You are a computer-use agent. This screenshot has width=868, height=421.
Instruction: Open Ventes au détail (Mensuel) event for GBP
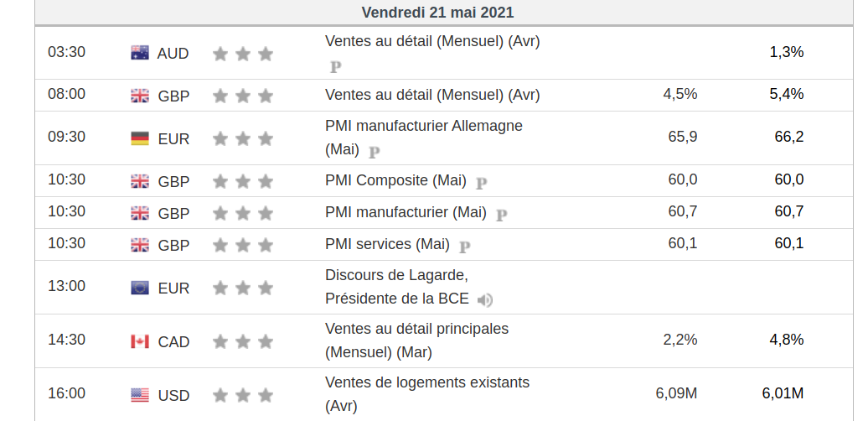[x=431, y=95]
